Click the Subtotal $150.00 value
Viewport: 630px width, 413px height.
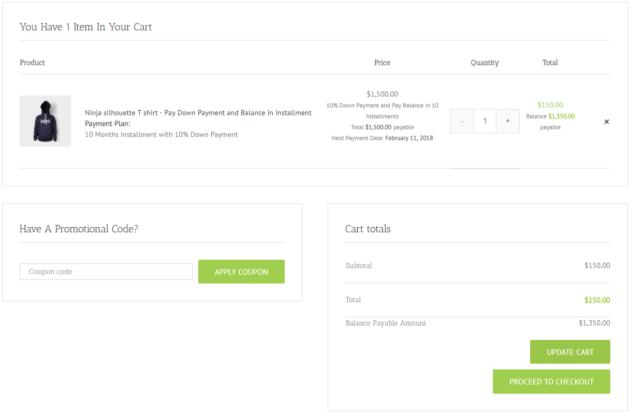click(x=597, y=266)
